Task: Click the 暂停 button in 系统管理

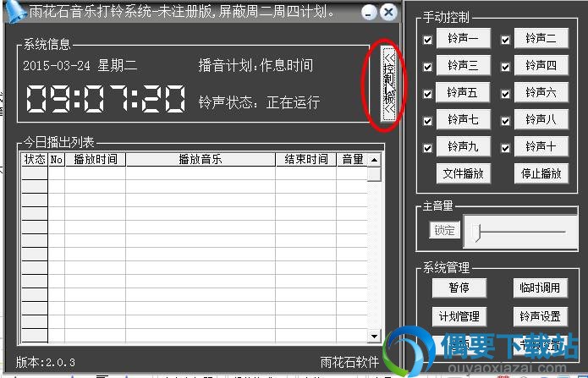Action: point(459,288)
